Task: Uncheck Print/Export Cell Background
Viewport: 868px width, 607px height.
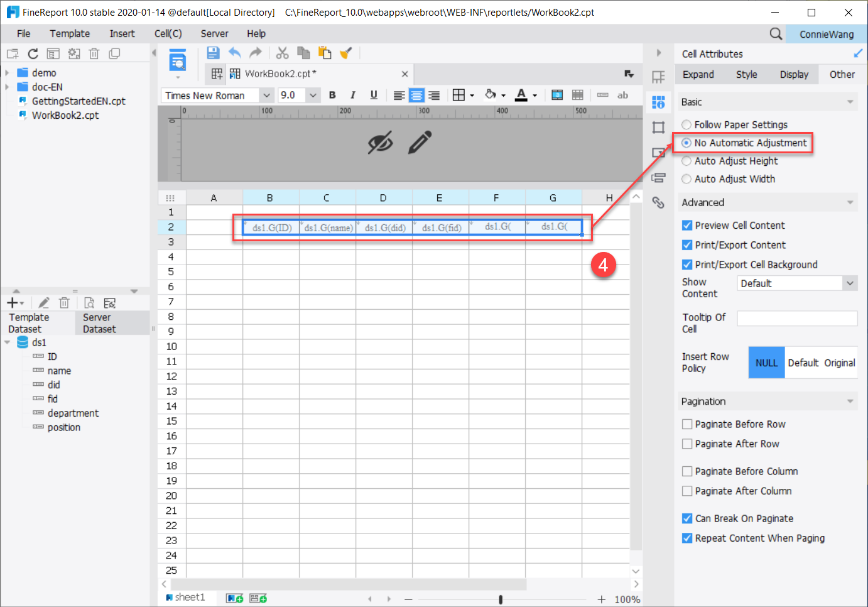Action: point(687,265)
